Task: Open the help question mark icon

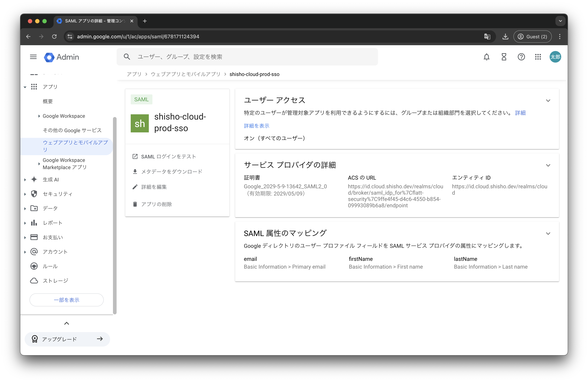Action: [521, 57]
